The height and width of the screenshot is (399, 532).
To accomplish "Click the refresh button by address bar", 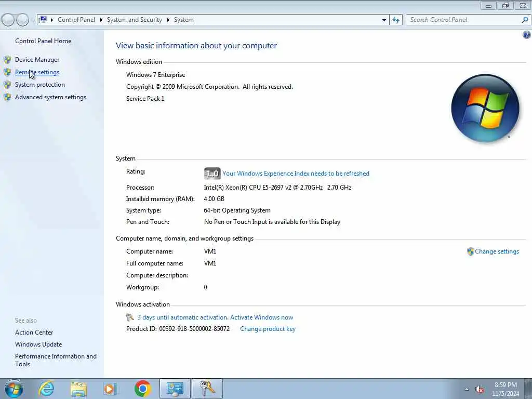I will [395, 20].
